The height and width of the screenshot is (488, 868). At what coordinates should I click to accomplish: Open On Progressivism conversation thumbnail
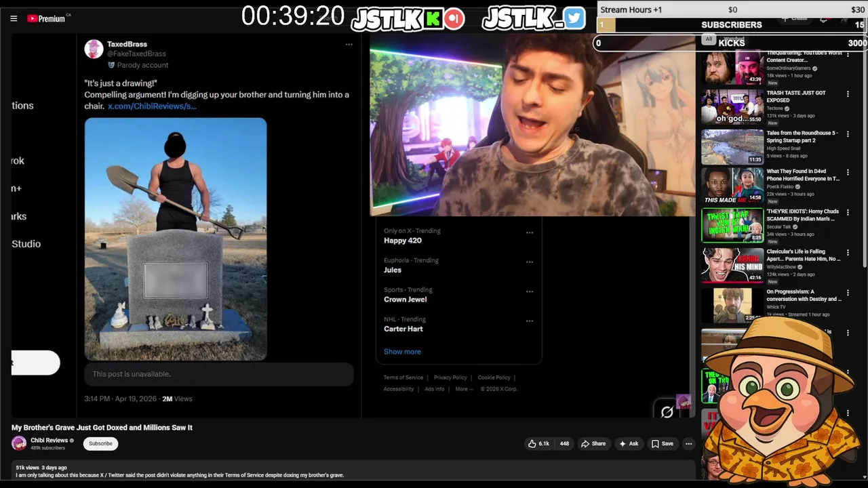tap(732, 306)
